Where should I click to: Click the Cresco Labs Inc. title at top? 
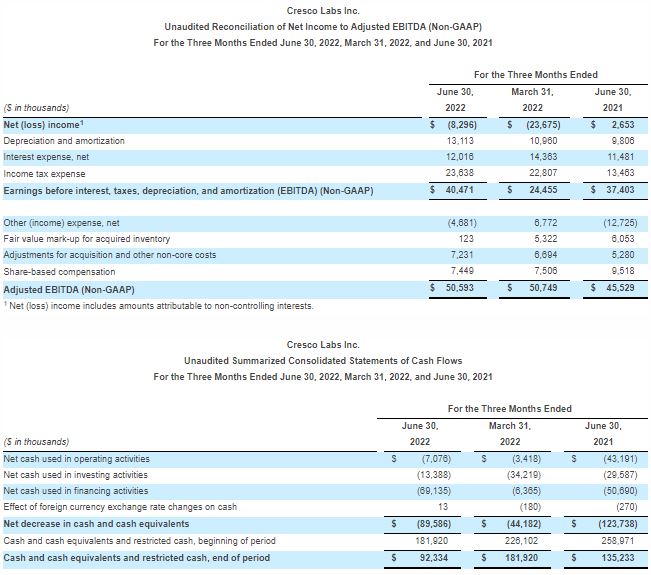pos(322,11)
